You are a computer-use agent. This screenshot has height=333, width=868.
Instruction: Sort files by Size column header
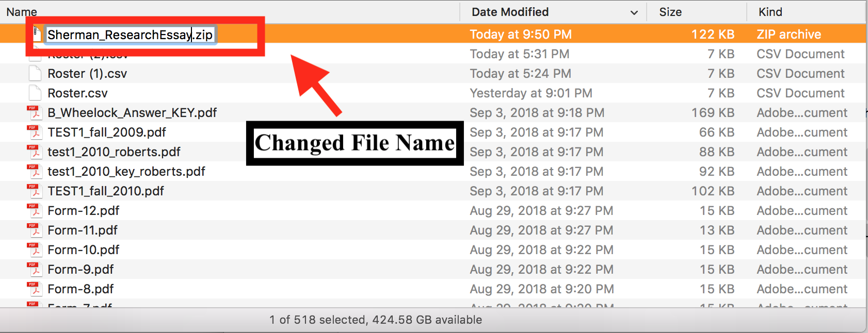670,12
